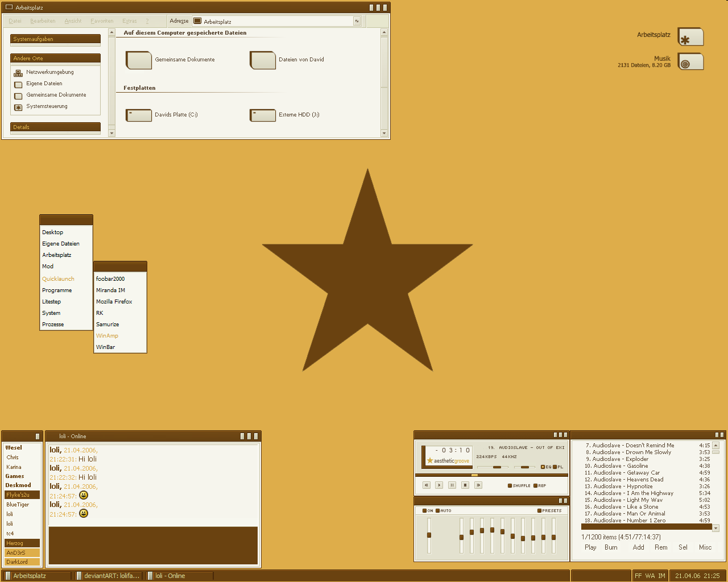This screenshot has height=582, width=728.
Task: Open the Ansicht menu
Action: pyautogui.click(x=73, y=21)
